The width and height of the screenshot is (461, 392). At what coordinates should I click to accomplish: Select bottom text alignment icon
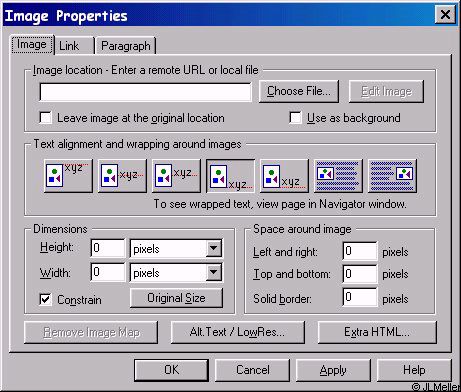(284, 176)
